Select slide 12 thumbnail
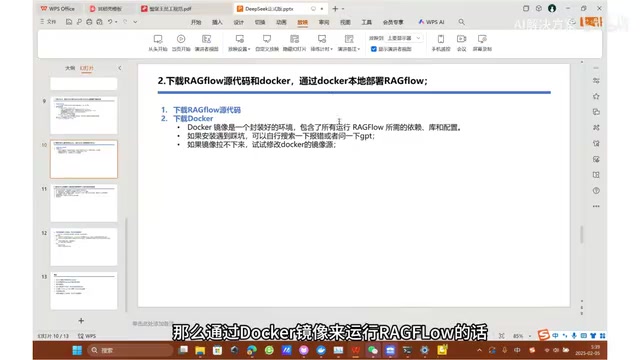The height and width of the screenshot is (360, 640). click(x=84, y=247)
